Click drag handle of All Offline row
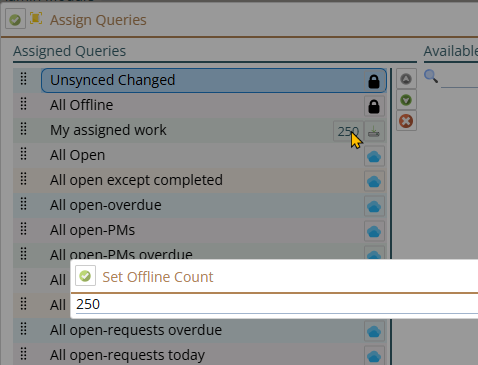Image resolution: width=478 pixels, height=365 pixels. point(23,104)
